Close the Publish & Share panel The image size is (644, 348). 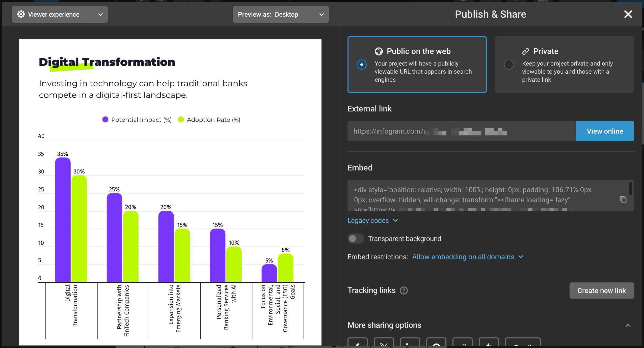(x=628, y=14)
